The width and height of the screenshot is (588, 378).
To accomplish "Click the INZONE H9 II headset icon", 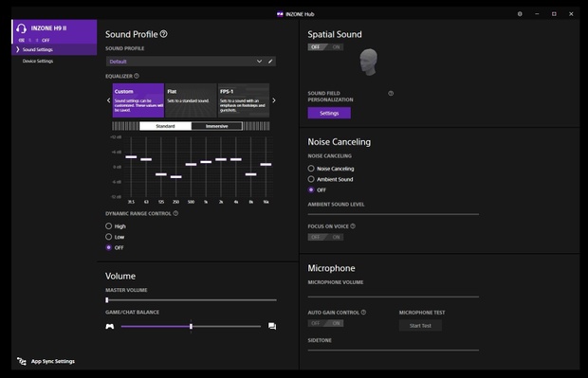I will [22, 28].
